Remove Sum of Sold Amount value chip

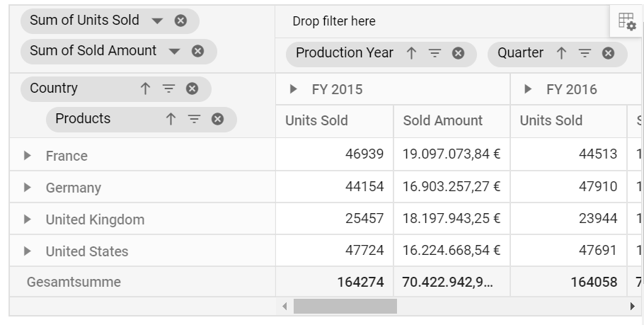click(198, 51)
